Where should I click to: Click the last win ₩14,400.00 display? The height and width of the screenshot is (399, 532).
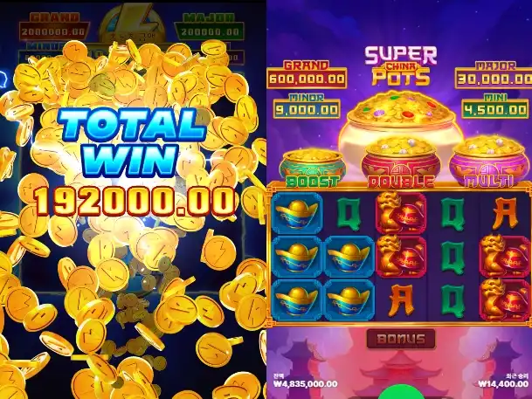point(503,381)
